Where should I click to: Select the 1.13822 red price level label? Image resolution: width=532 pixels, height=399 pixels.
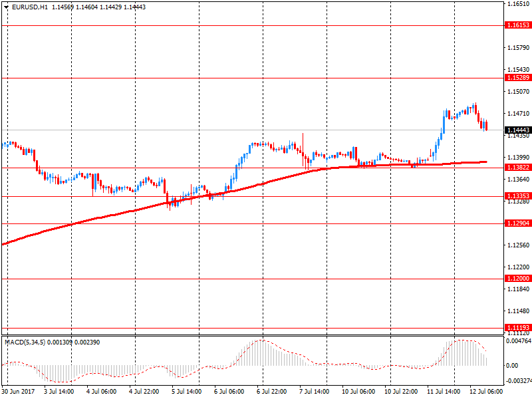pyautogui.click(x=518, y=168)
